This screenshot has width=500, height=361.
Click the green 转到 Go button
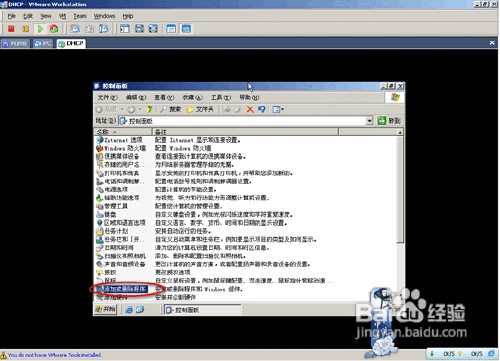(389, 121)
